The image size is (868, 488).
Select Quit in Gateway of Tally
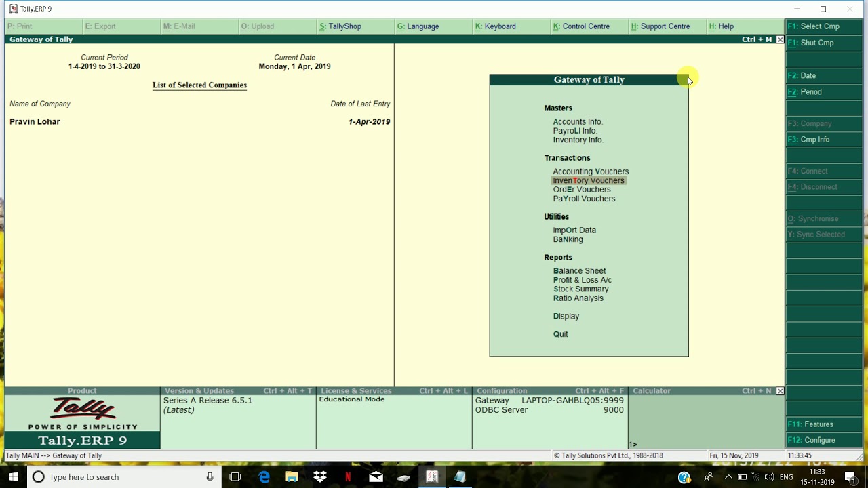pyautogui.click(x=560, y=334)
